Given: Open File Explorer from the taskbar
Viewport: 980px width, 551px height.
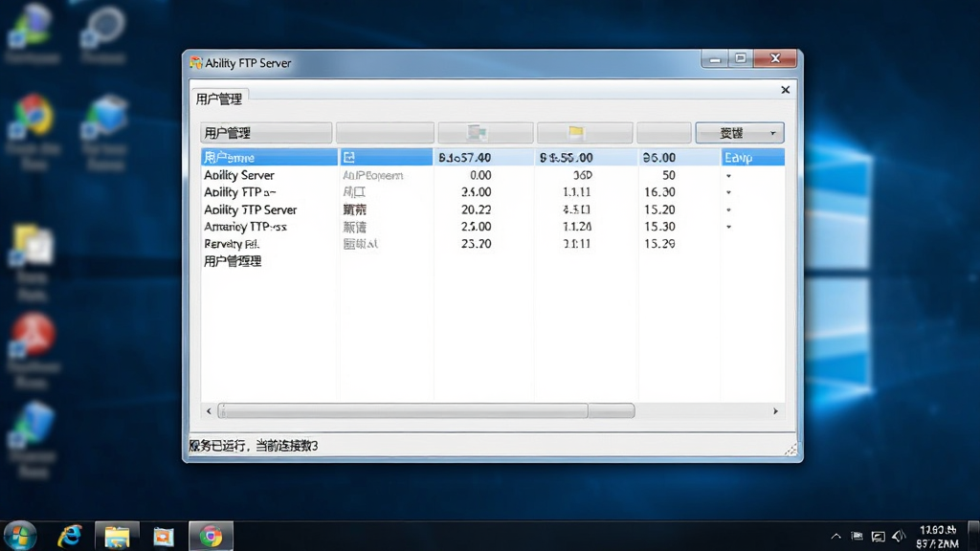Looking at the screenshot, I should coord(117,536).
